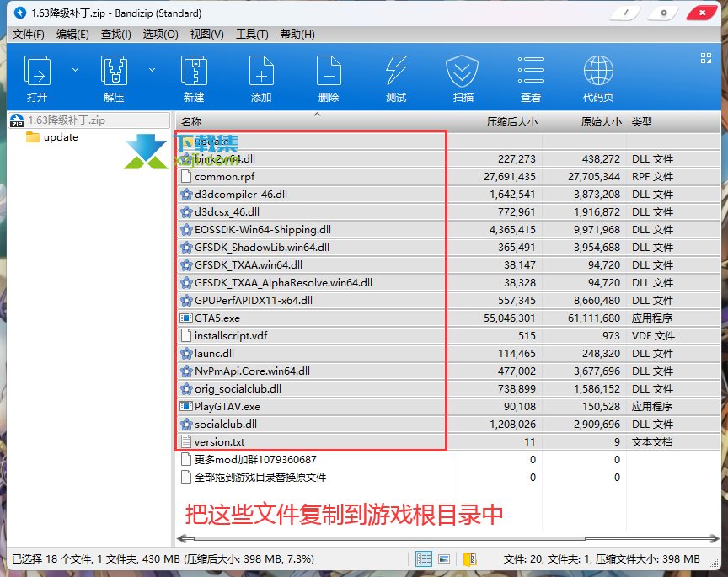Select GFSDK_TXAA.win64.dll file
Image resolution: width=728 pixels, height=577 pixels.
448,264
